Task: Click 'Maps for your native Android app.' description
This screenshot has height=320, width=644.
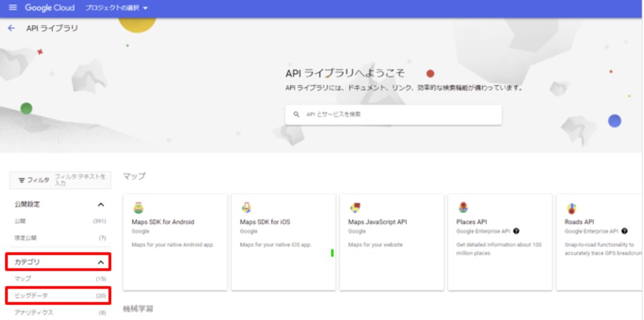Action: 173,245
